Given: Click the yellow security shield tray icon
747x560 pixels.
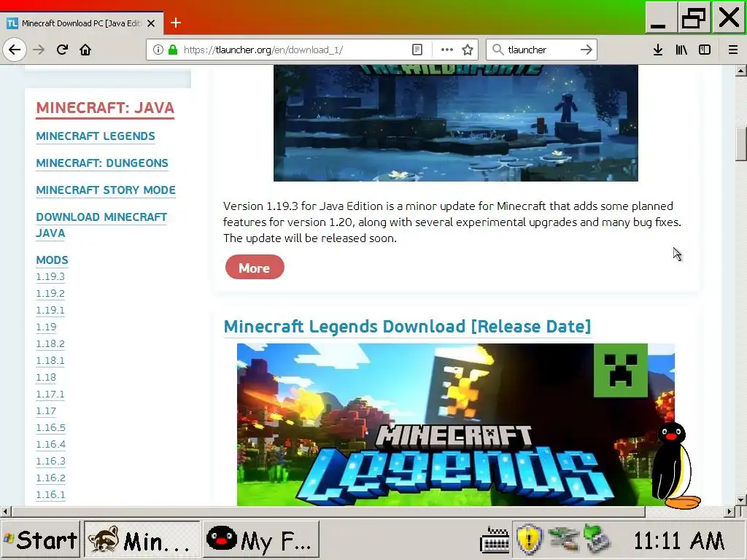Looking at the screenshot, I should click(529, 540).
